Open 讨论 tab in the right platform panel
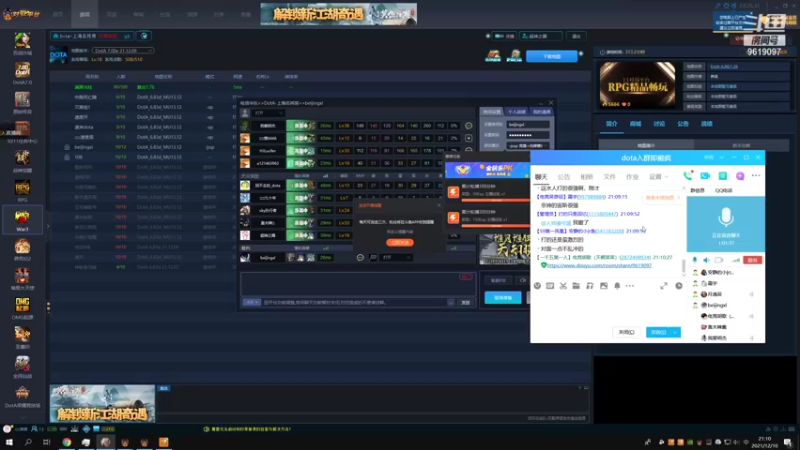Viewport: 800px width, 450px height. point(659,124)
